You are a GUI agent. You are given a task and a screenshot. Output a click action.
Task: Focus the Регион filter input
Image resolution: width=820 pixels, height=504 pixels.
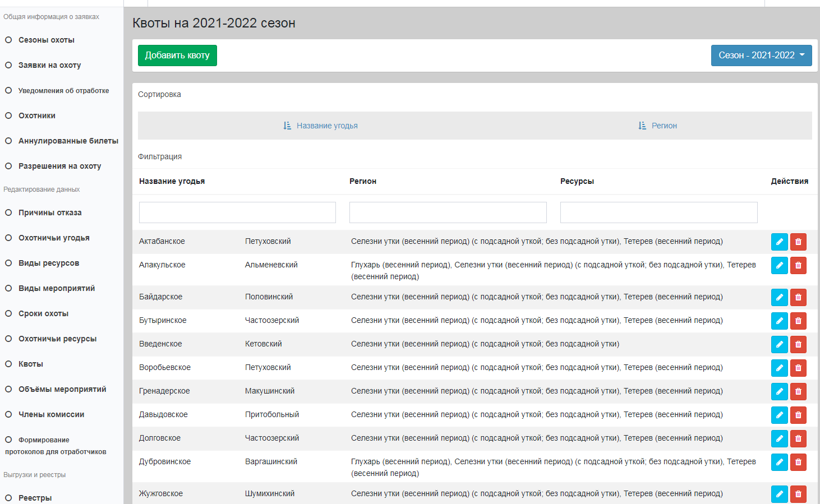448,212
